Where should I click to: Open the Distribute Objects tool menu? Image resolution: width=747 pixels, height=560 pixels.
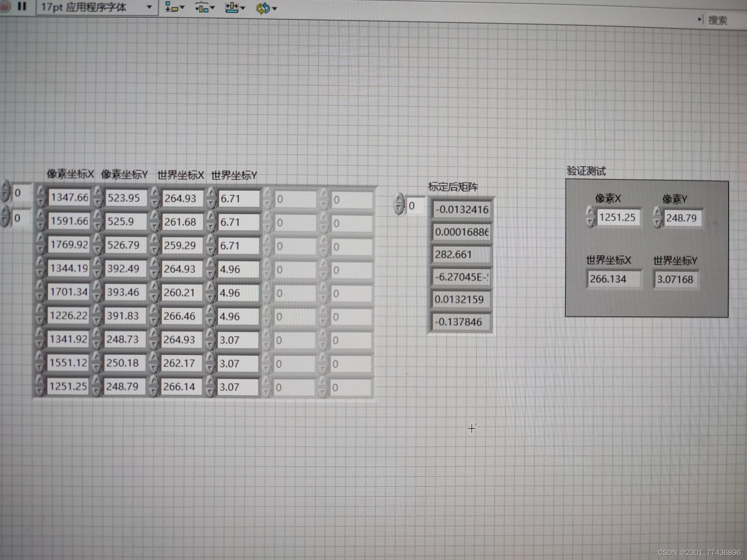tap(205, 7)
